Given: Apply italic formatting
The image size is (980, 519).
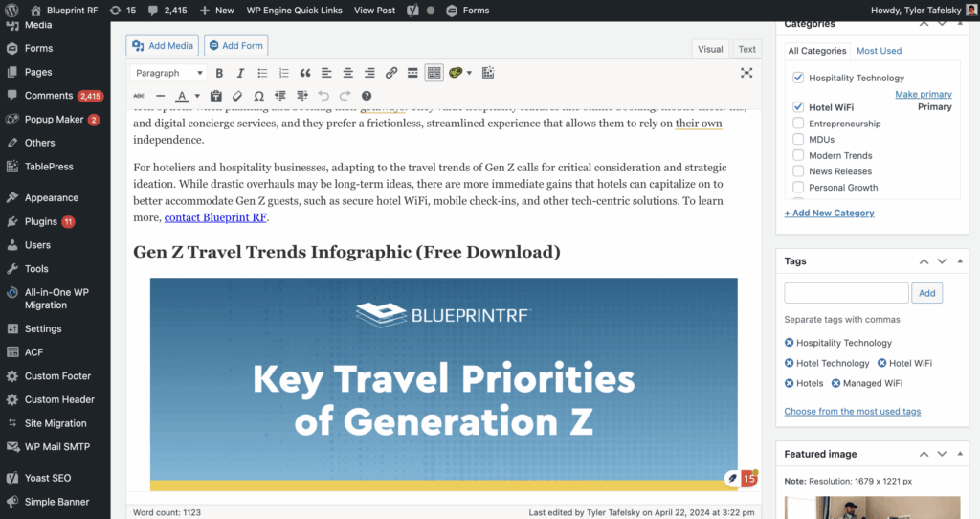Looking at the screenshot, I should pyautogui.click(x=240, y=73).
